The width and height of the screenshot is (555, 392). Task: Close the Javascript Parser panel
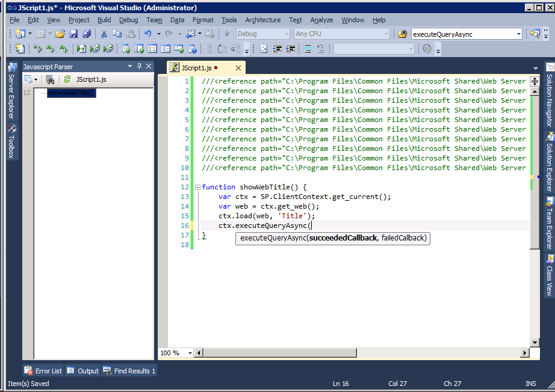point(149,67)
